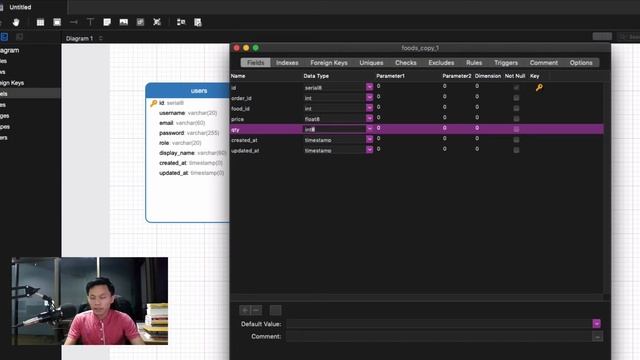Viewport: 640px width, 360px height.
Task: Select the relation line tool
Action: pos(73,22)
